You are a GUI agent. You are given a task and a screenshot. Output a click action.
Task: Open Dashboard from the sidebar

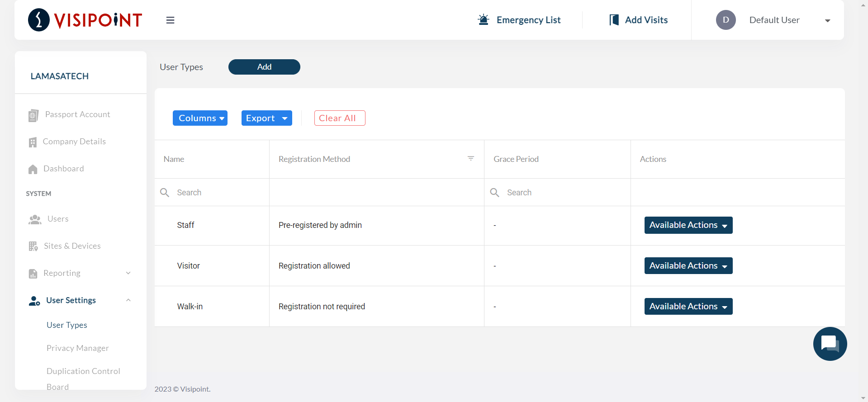point(63,169)
